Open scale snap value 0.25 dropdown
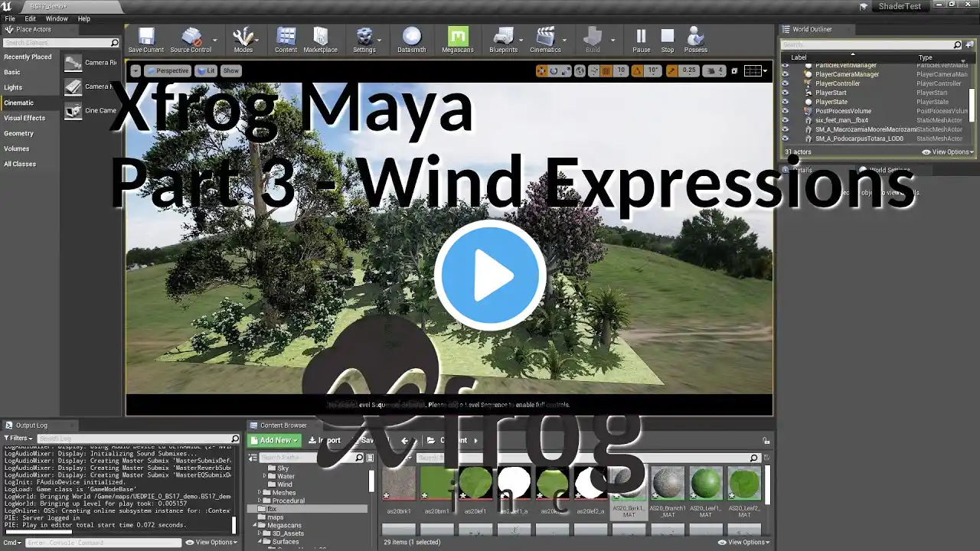 point(689,70)
